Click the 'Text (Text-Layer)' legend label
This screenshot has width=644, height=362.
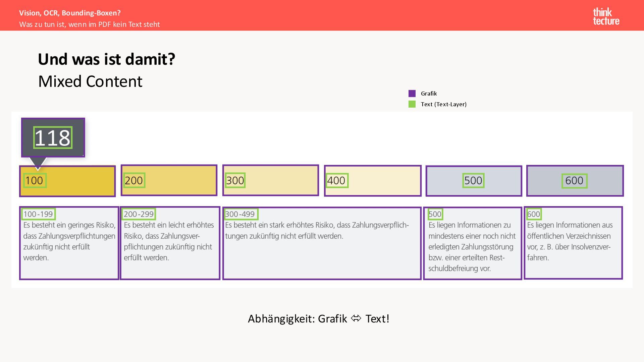[443, 104]
